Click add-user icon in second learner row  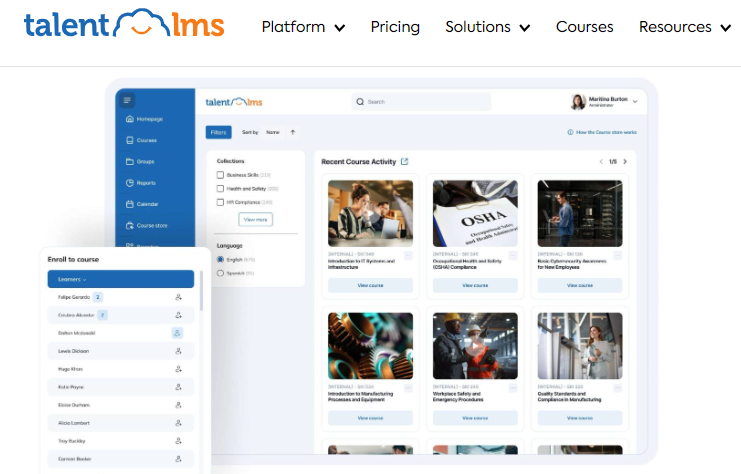(x=178, y=315)
